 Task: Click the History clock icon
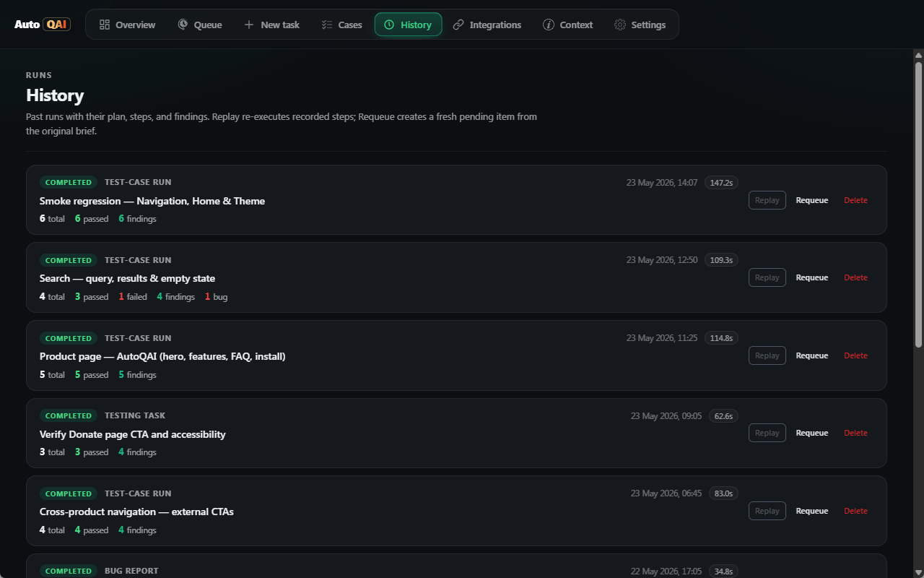(389, 25)
